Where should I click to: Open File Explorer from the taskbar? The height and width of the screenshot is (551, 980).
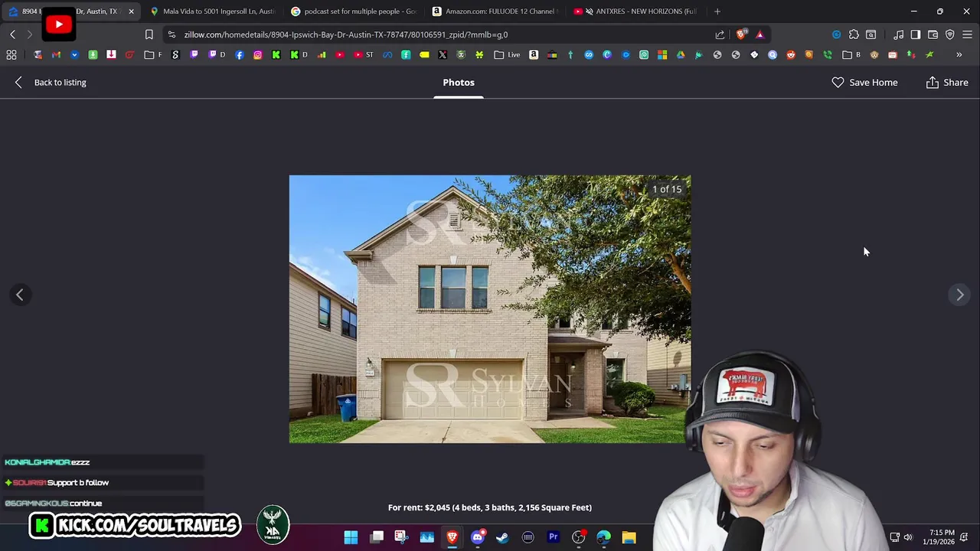(x=629, y=537)
